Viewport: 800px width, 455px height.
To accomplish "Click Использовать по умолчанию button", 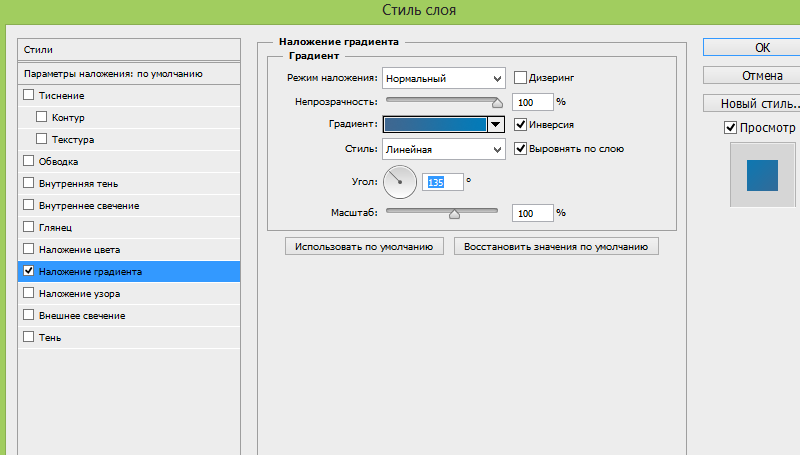I will coord(364,246).
